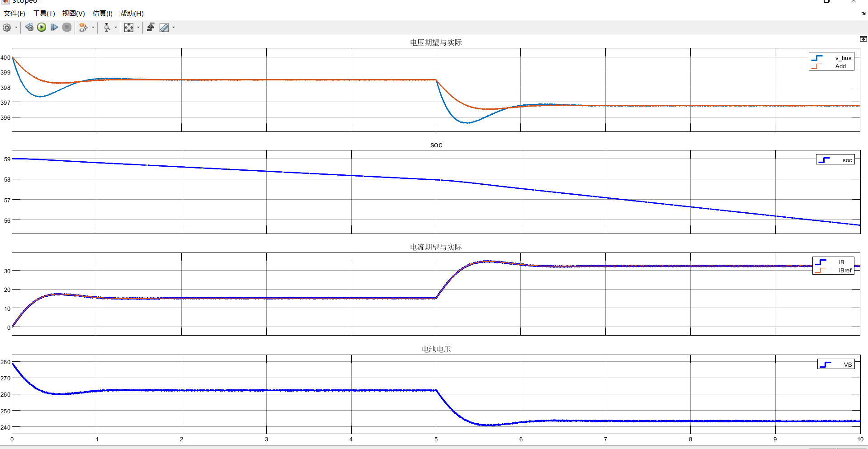Viewport: 868px width, 449px height.
Task: Click the 电压期望与实际 plot title
Action: [x=436, y=42]
